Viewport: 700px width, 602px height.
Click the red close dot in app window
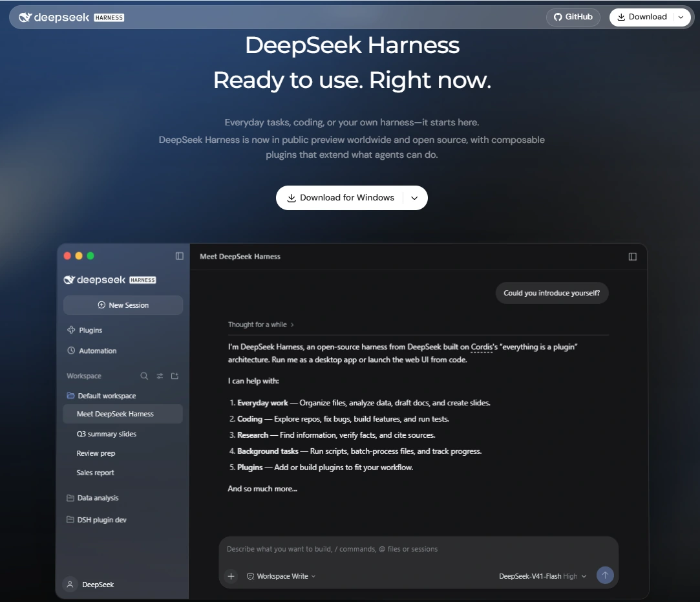[67, 256]
